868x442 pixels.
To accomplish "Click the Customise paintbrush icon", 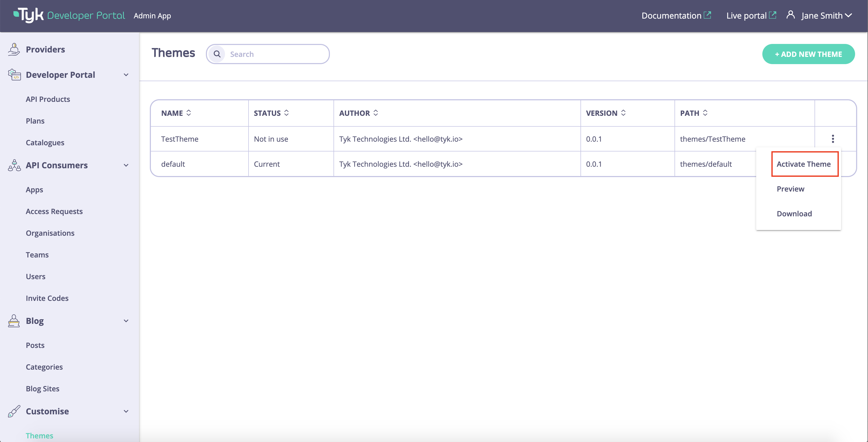I will click(14, 411).
